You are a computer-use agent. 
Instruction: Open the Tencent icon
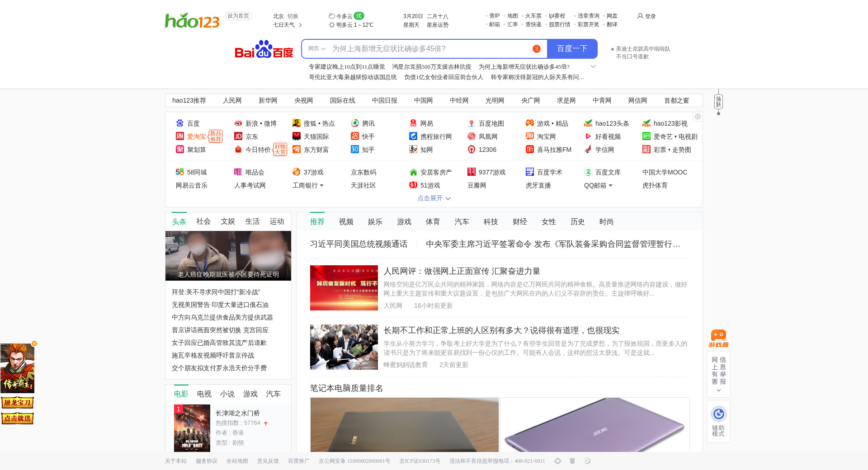355,123
